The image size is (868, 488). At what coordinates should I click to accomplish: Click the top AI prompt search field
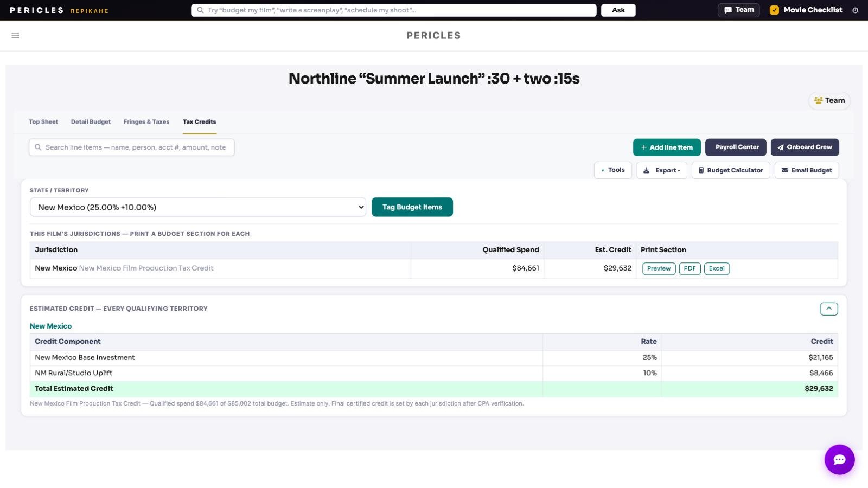(394, 10)
